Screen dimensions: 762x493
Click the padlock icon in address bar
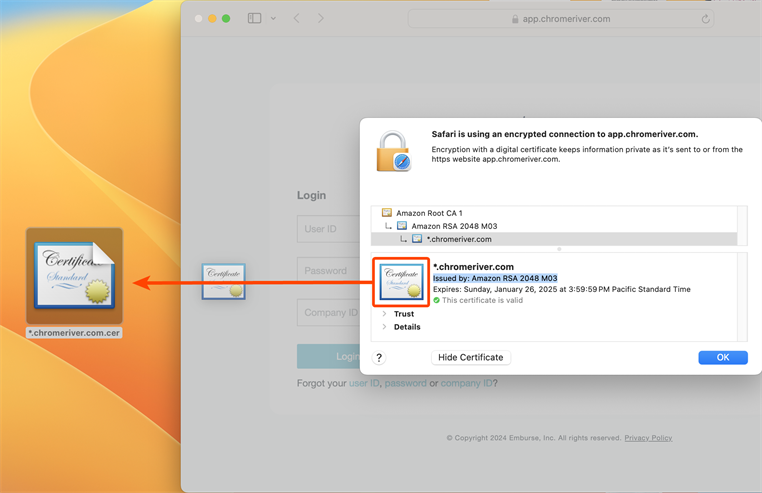(515, 19)
